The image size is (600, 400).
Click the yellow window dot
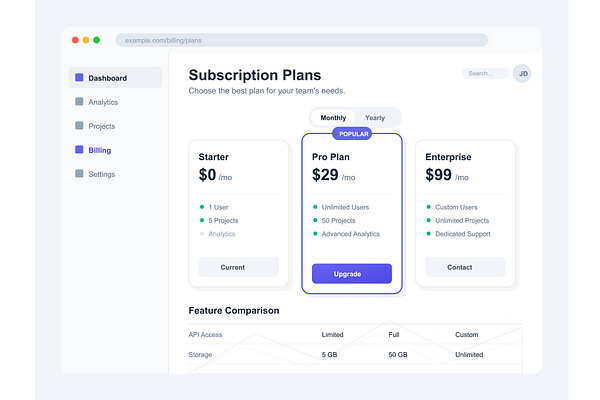(x=86, y=40)
